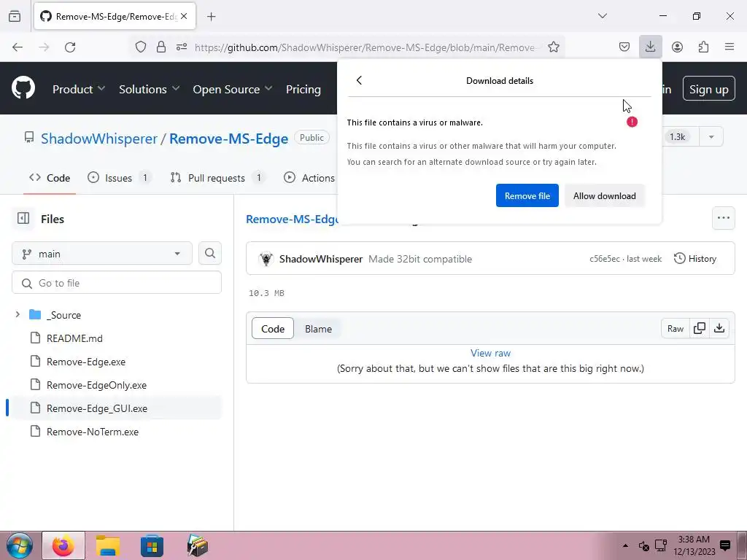Open commit c56e5ec

coord(605,259)
